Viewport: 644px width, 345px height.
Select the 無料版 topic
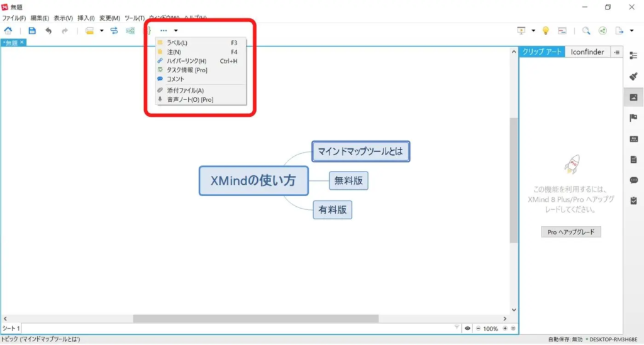[348, 180]
